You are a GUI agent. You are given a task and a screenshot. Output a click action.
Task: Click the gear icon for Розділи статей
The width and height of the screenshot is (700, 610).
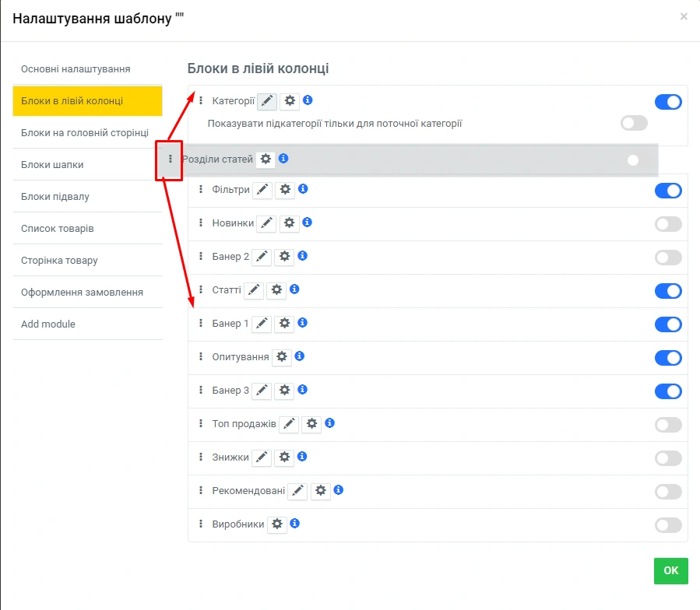266,159
